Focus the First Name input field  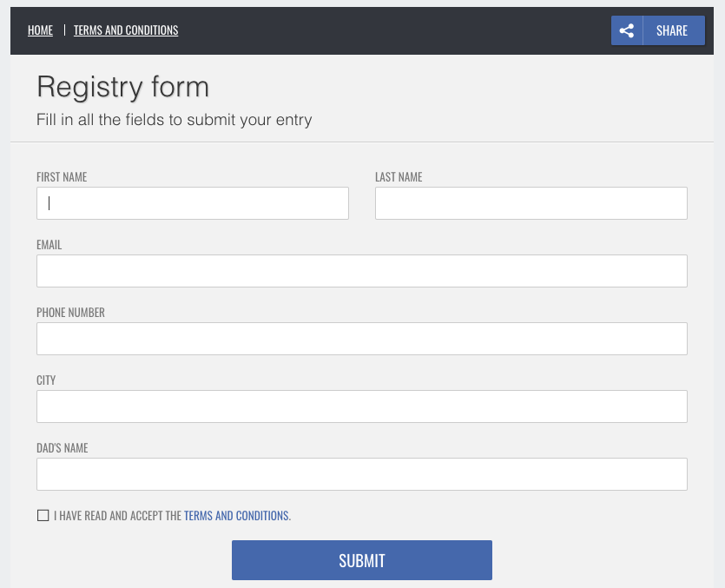(193, 203)
